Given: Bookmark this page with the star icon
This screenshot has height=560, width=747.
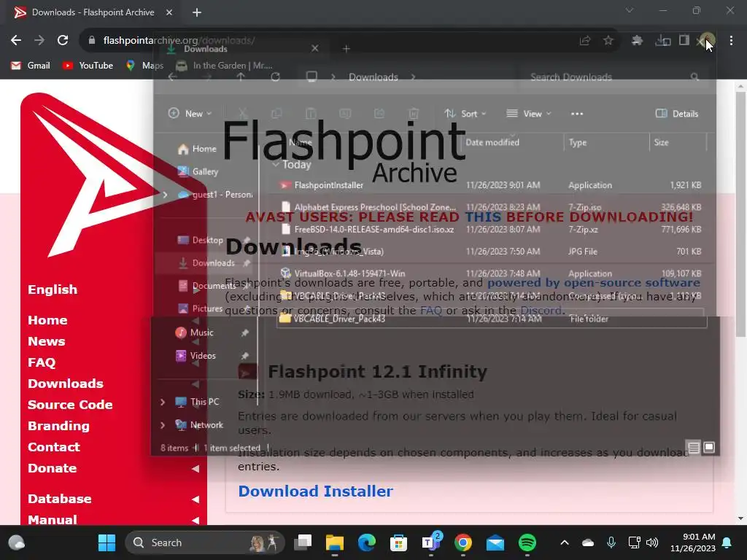Looking at the screenshot, I should click(x=608, y=41).
